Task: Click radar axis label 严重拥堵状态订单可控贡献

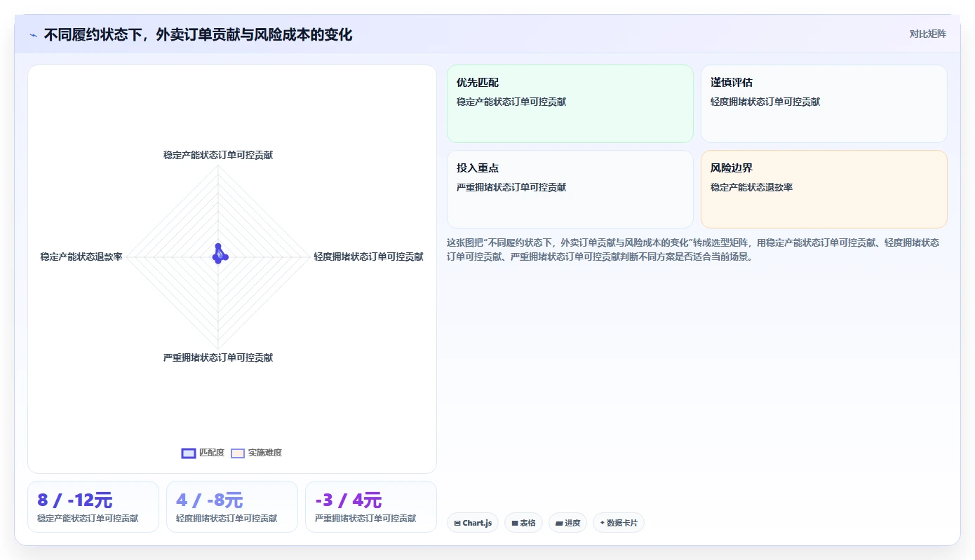Action: click(218, 357)
